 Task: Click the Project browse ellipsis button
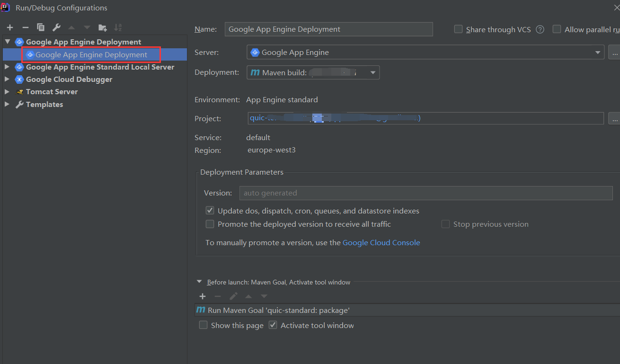coord(614,118)
